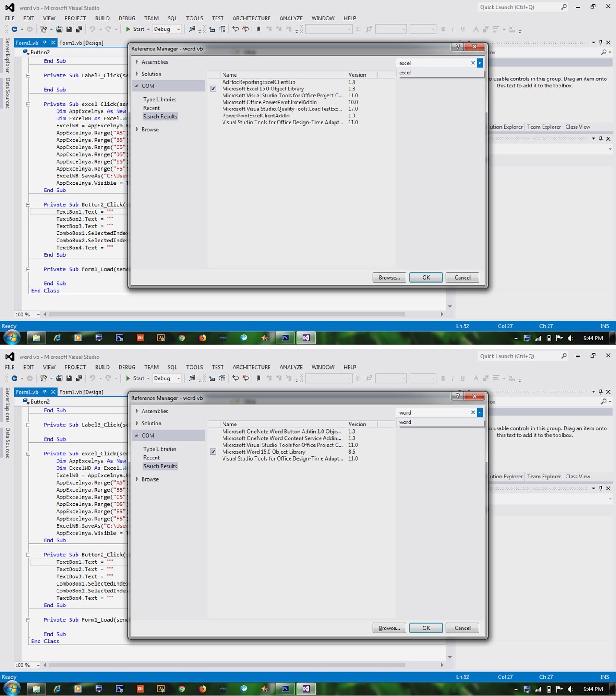Click pin icon on Form1.vb tab in upper window
The image size is (616, 696).
point(45,43)
